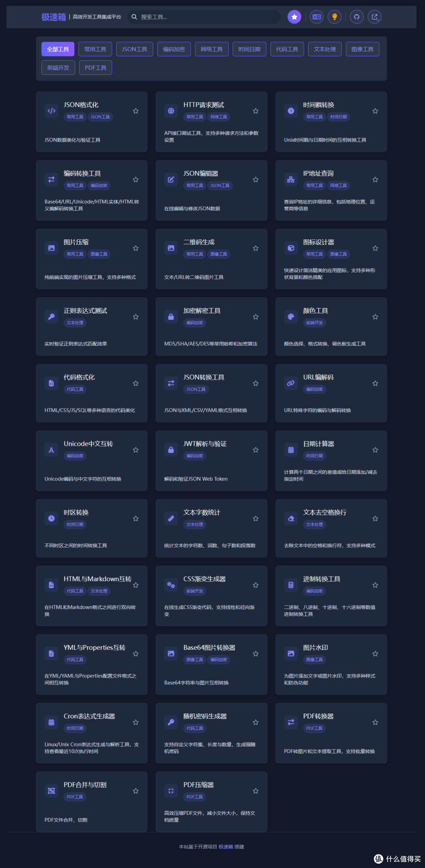Switch to 编码加密 category
425x868 pixels.
174,49
